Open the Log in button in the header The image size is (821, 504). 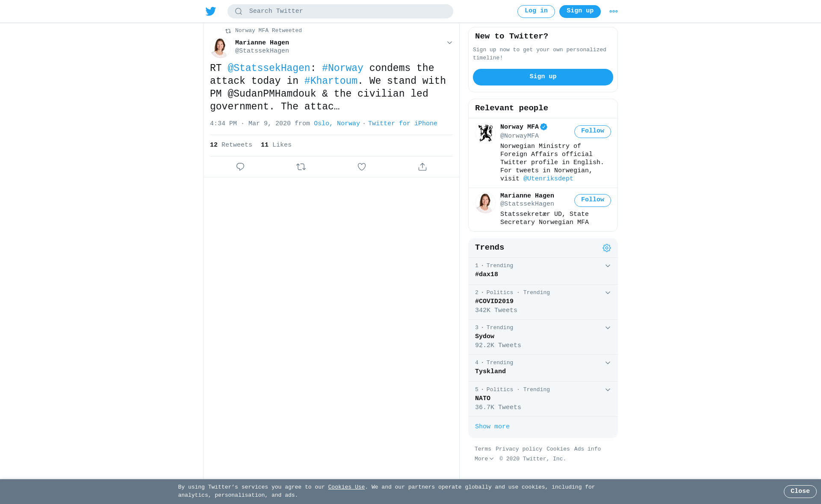pyautogui.click(x=536, y=12)
